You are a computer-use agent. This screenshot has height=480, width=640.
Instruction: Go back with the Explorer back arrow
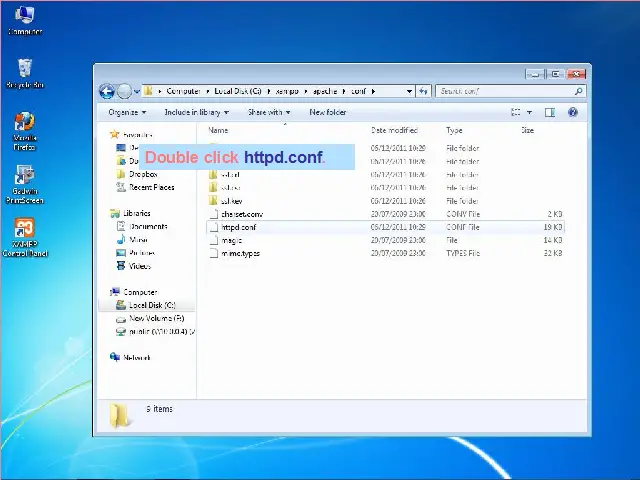(x=107, y=91)
